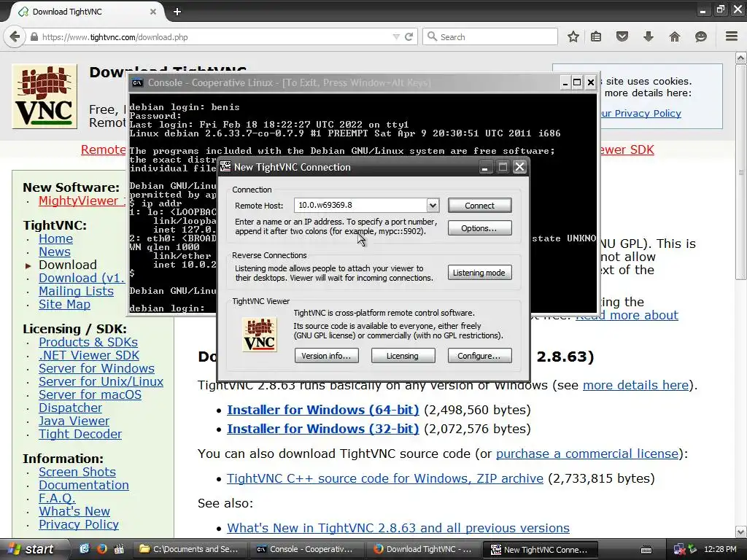Image resolution: width=747 pixels, height=560 pixels.
Task: Open a new browser tab with plus icon
Action: tap(177, 12)
